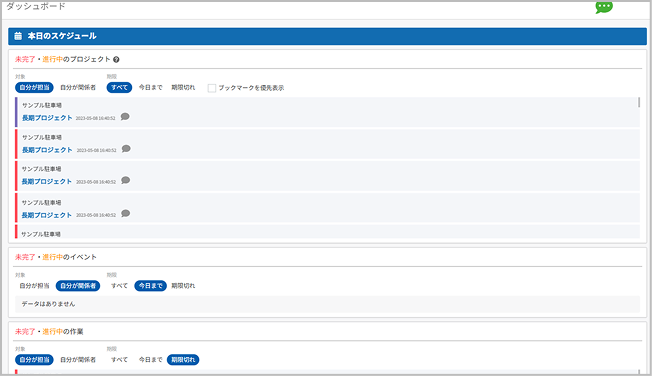Select 自分が担当 filter in the 作業 section
Image resolution: width=652 pixels, height=376 pixels.
pos(35,359)
